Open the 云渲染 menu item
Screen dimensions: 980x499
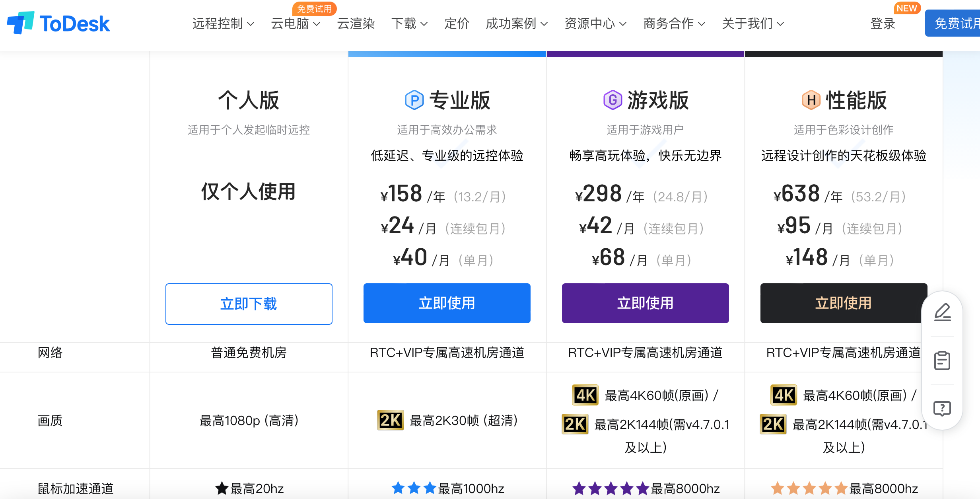(x=356, y=24)
